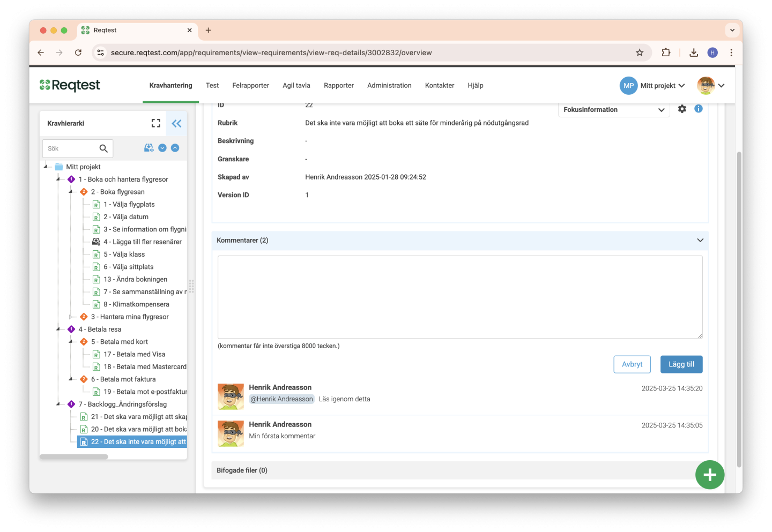This screenshot has width=772, height=532.
Task: Open Rapporter menu
Action: point(339,86)
